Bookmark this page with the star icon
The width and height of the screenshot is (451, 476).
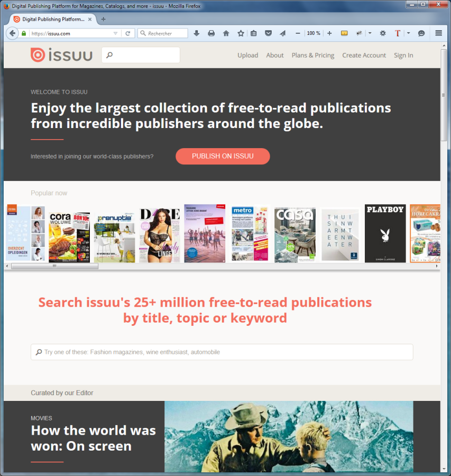point(241,33)
